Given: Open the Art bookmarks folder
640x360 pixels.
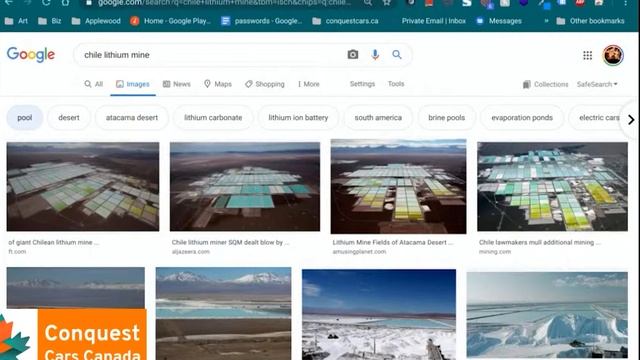Looking at the screenshot, I should (x=16, y=21).
